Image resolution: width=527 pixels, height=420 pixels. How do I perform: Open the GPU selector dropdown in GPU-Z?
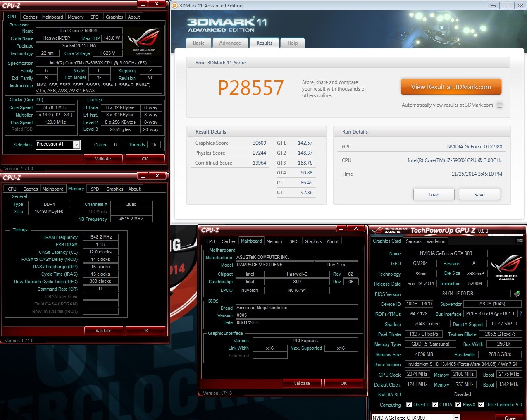[x=457, y=418]
